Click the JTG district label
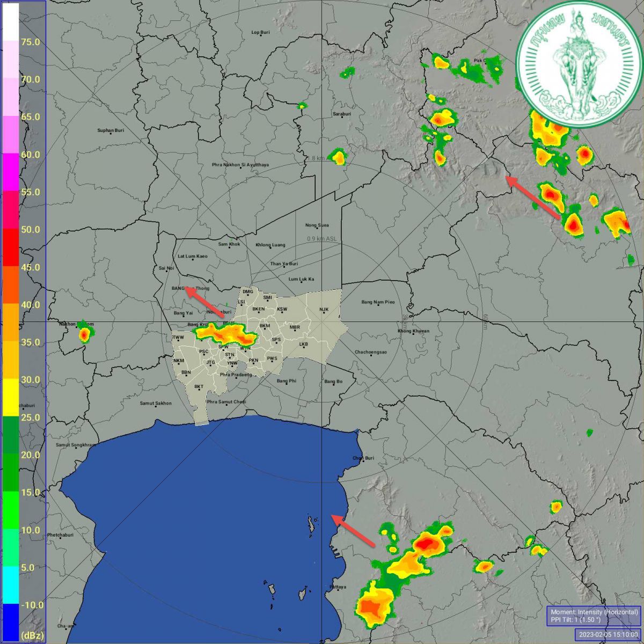 [211, 362]
